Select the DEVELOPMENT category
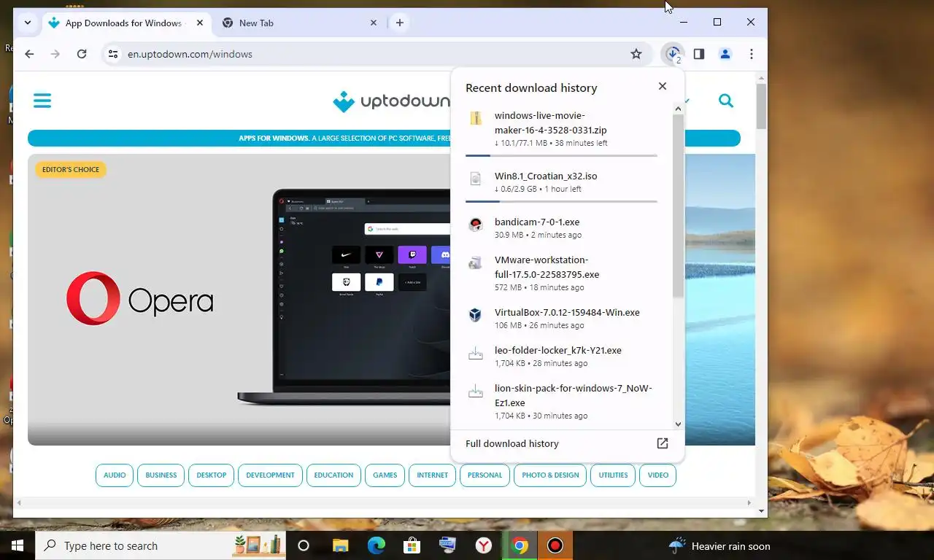Viewport: 934px width, 560px height. [270, 475]
